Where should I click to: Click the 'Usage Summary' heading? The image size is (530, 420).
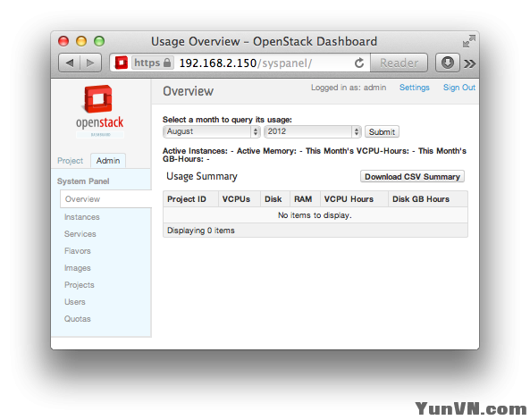pyautogui.click(x=202, y=176)
